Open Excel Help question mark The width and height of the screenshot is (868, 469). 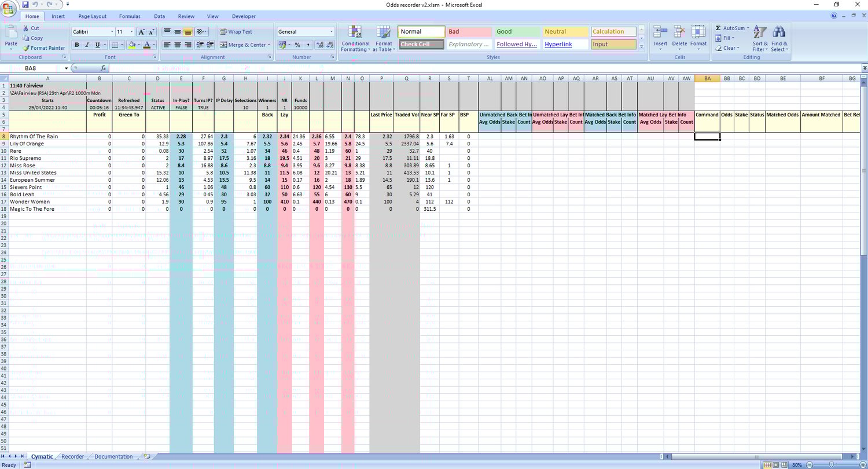tap(834, 16)
